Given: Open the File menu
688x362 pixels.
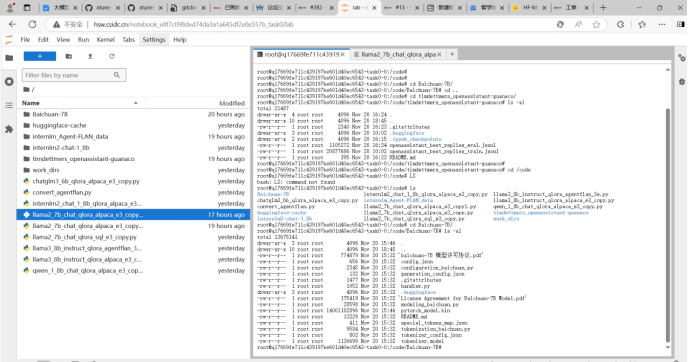Looking at the screenshot, I should pos(25,39).
